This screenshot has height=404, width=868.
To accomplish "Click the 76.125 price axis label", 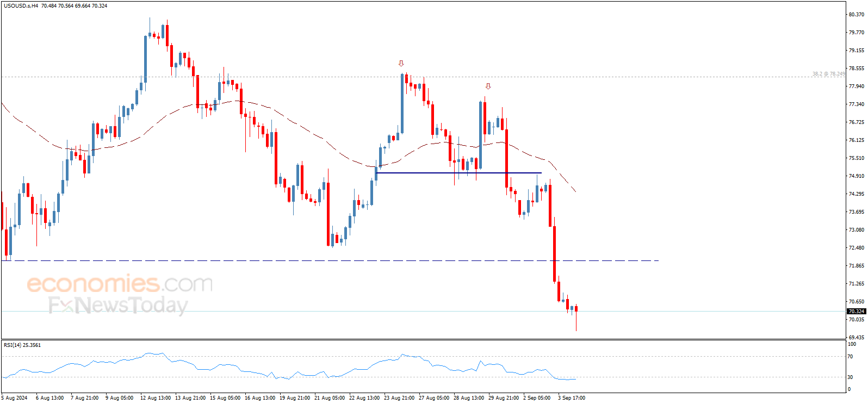I will pos(857,140).
